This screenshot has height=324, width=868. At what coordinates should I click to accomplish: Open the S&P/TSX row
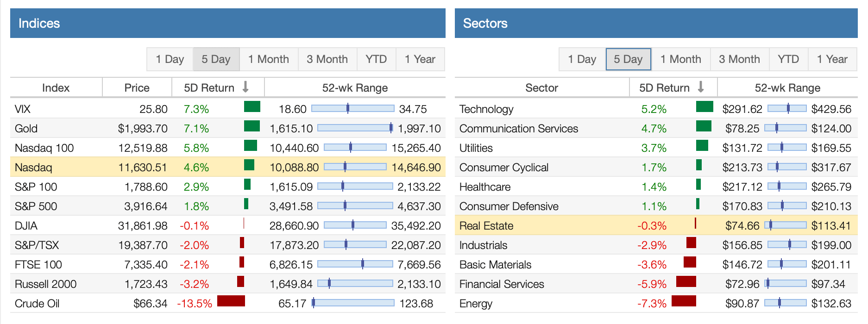point(228,245)
